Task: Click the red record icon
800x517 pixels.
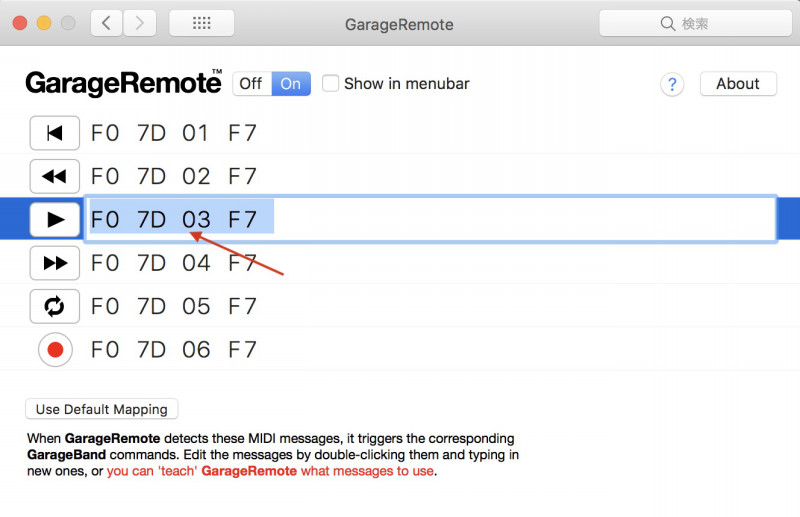Action: click(55, 350)
